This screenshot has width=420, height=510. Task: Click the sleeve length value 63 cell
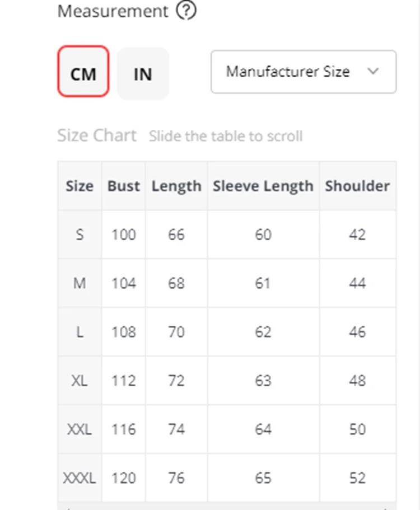[x=264, y=381]
